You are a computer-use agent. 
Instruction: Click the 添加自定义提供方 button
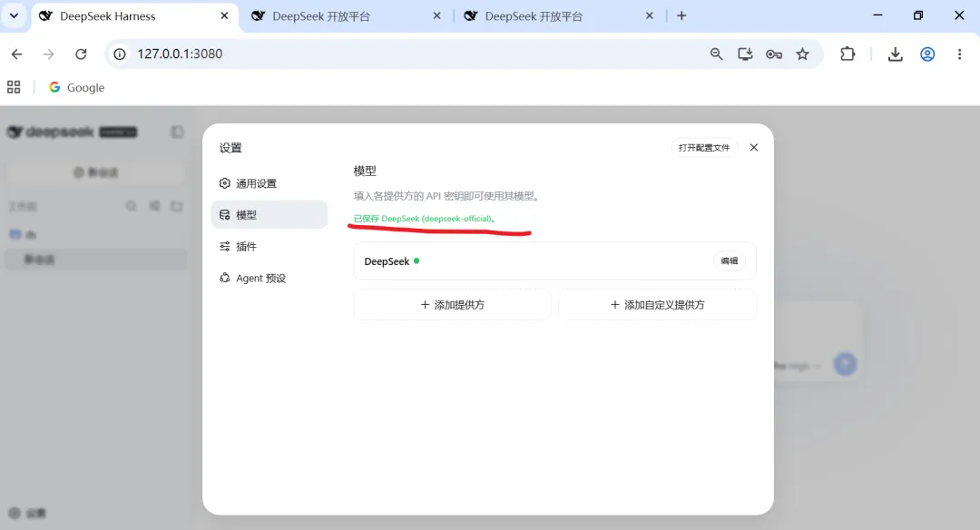tap(658, 304)
